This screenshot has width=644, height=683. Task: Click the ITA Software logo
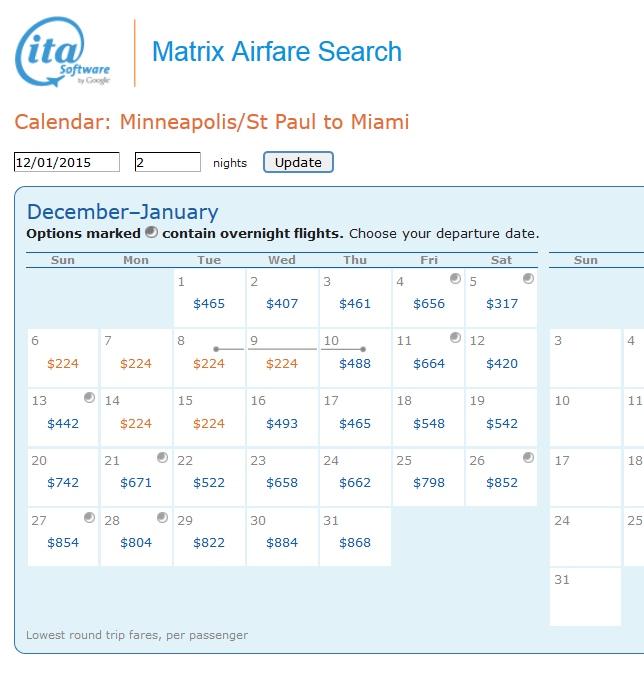[62, 54]
